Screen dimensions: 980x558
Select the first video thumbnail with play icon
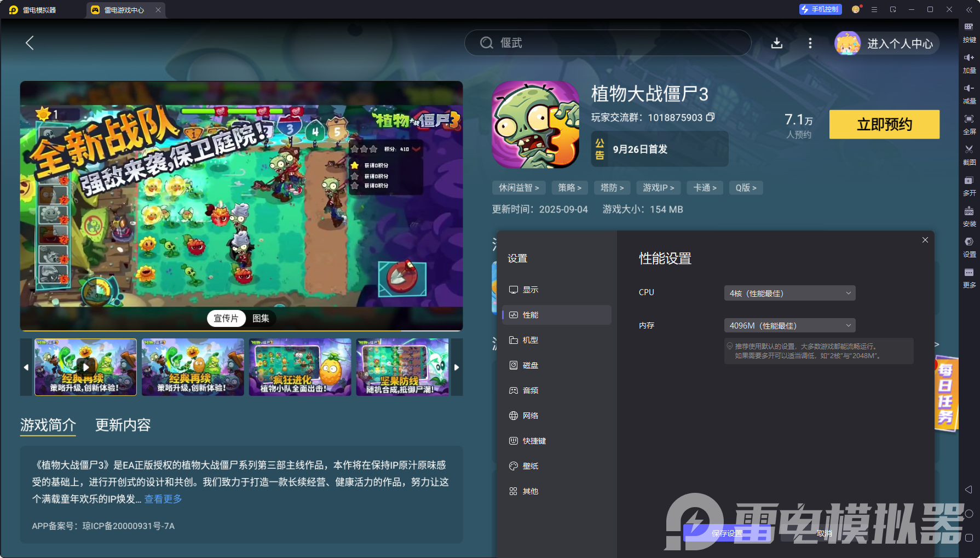(x=85, y=367)
